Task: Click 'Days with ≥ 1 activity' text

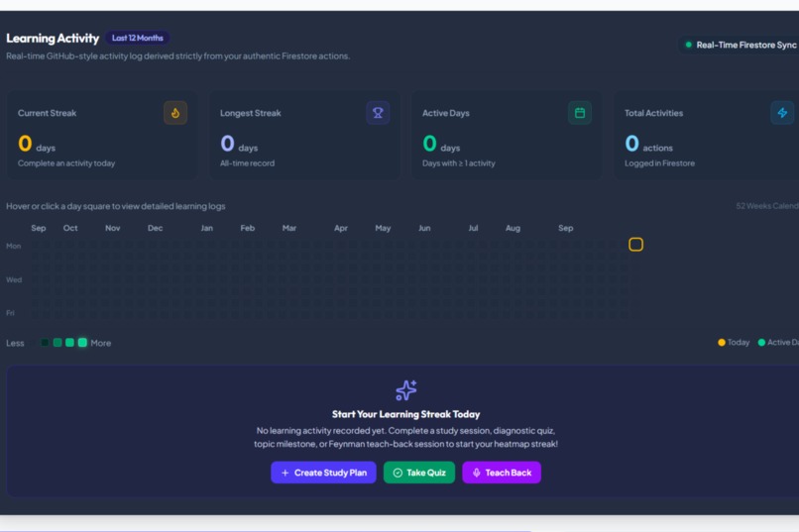Action: point(459,163)
